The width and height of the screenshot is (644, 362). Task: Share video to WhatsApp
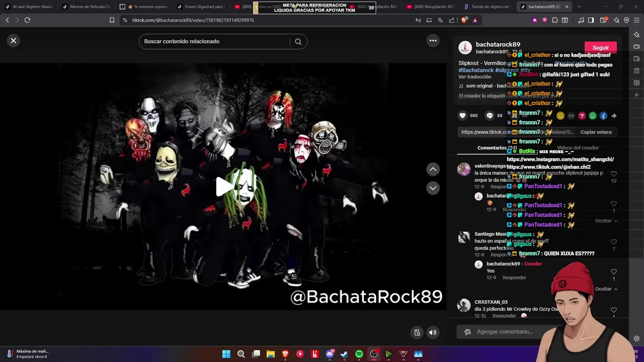(593, 116)
